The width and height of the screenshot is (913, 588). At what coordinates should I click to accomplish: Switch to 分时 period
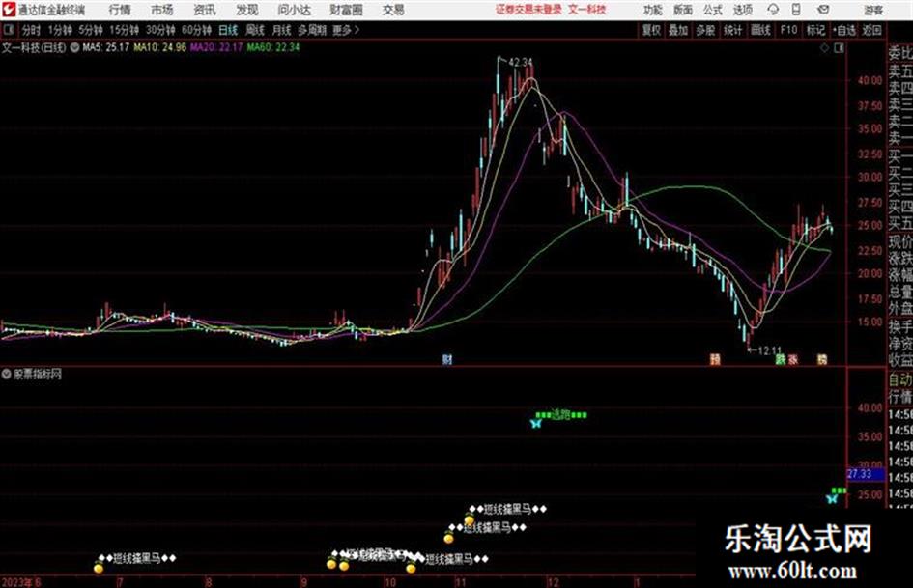(31, 30)
